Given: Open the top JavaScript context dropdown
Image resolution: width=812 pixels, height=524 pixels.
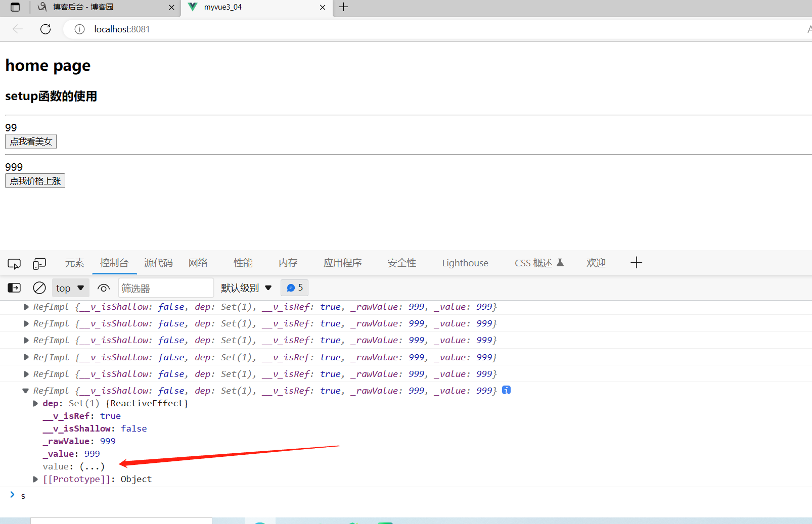Looking at the screenshot, I should tap(70, 288).
